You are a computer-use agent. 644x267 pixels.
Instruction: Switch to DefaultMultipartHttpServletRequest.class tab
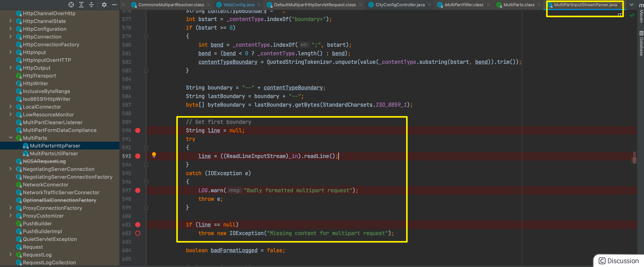pos(315,5)
